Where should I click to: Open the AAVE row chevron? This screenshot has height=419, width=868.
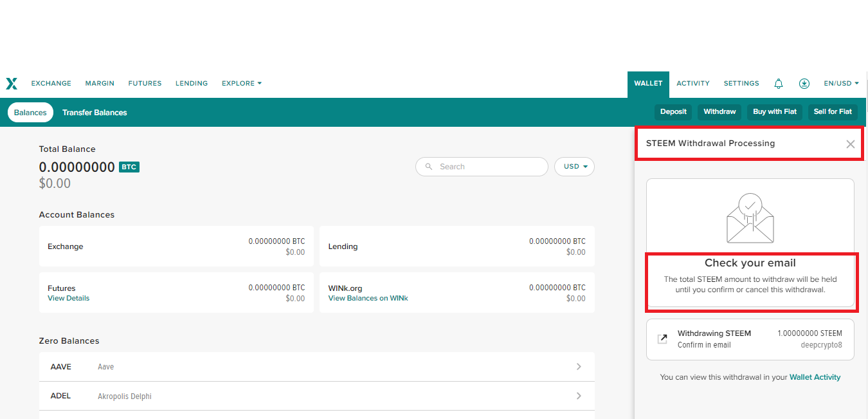pos(579,366)
